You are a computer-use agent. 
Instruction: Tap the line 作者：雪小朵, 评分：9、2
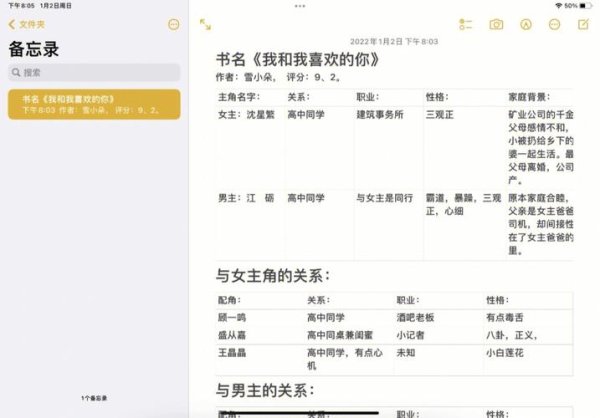[278, 77]
